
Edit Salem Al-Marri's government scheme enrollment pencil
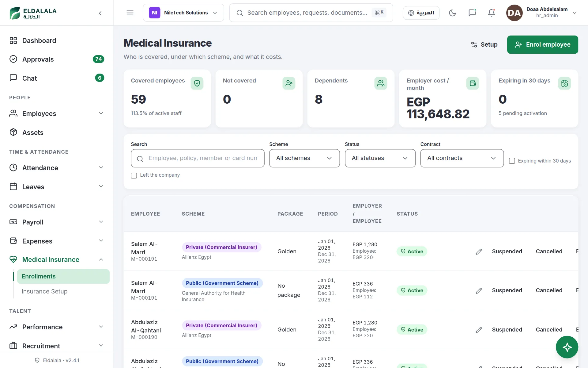coord(479,290)
